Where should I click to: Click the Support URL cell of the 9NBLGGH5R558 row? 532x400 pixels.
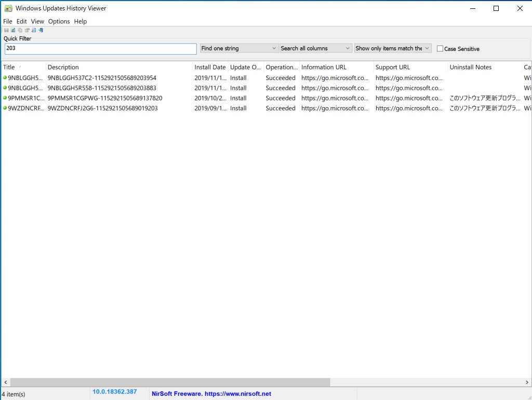click(409, 88)
